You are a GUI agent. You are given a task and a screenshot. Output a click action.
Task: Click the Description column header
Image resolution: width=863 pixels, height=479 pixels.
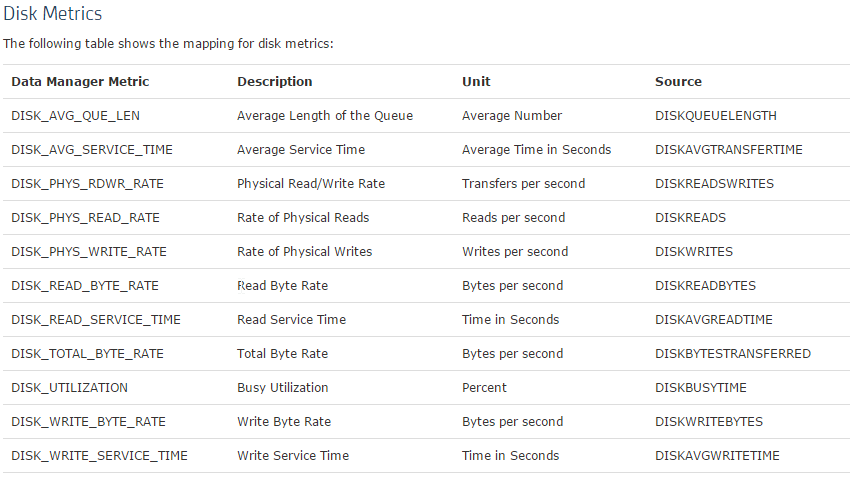pyautogui.click(x=275, y=81)
